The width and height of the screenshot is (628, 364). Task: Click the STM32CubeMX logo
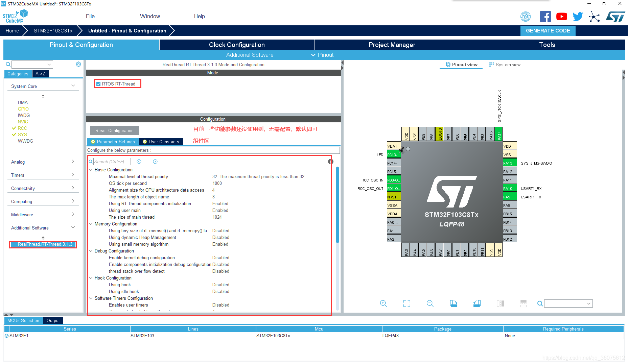(x=15, y=16)
